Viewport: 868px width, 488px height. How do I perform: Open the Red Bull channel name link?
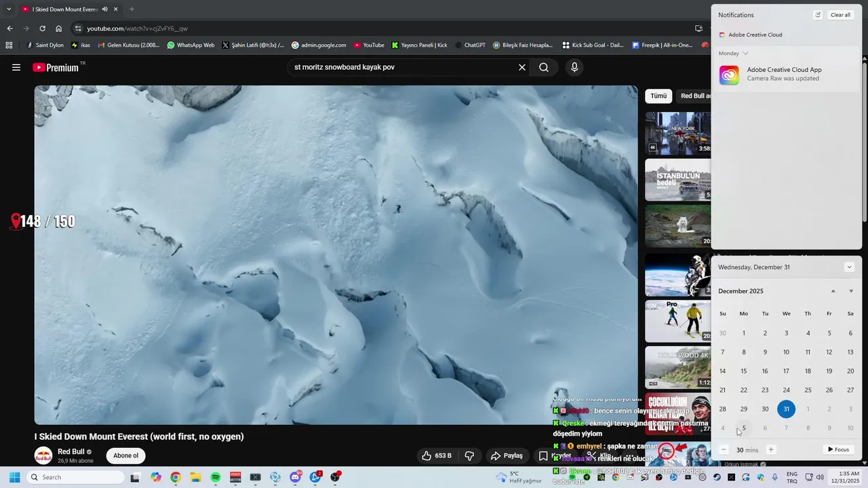tap(71, 451)
